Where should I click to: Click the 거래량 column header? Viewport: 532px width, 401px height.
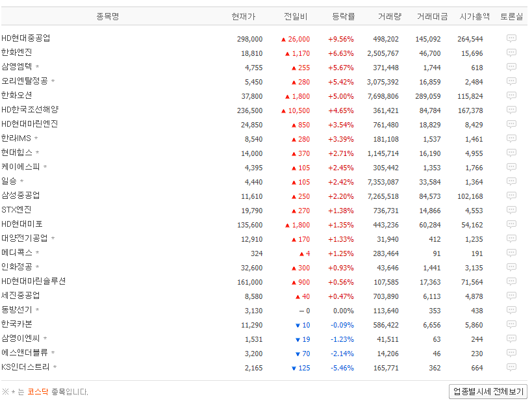tap(390, 16)
